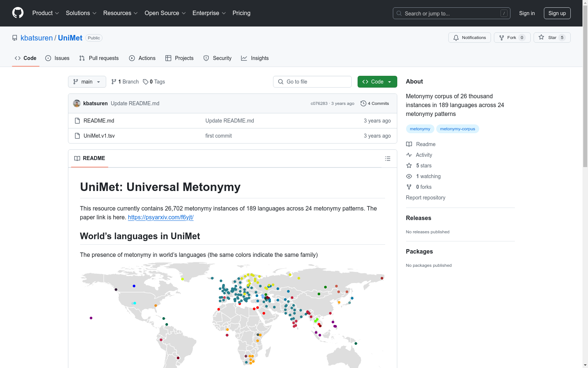Viewport: 588px width, 368px height.
Task: Click the bell icon in Notifications button
Action: point(456,38)
